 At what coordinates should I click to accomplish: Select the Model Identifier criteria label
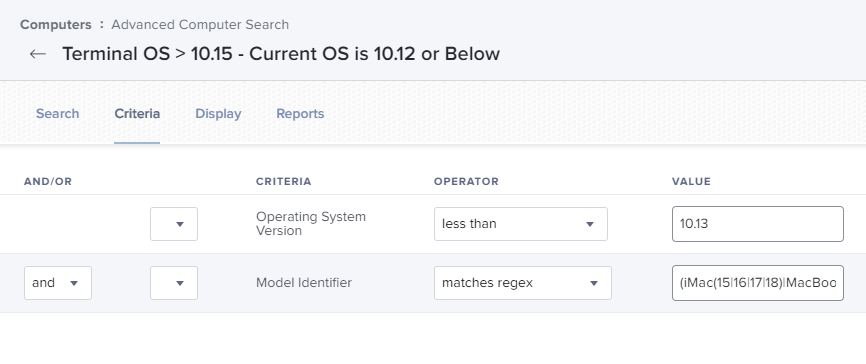(x=304, y=283)
